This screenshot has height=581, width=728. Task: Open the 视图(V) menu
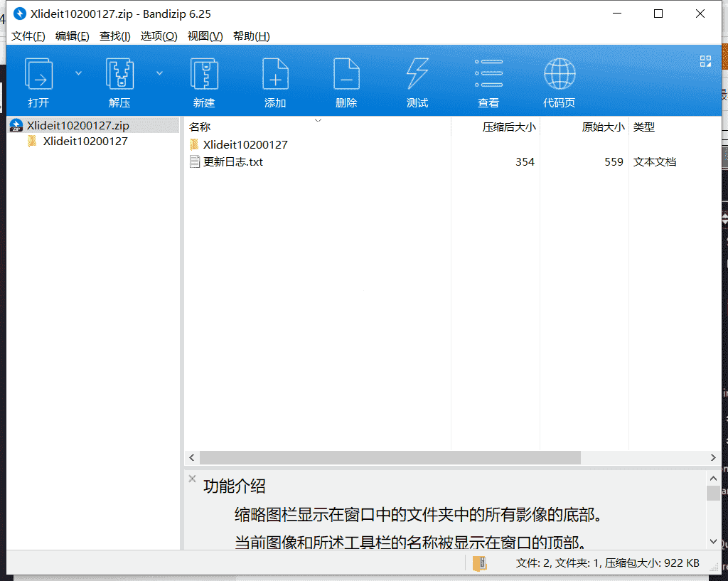[x=205, y=36]
